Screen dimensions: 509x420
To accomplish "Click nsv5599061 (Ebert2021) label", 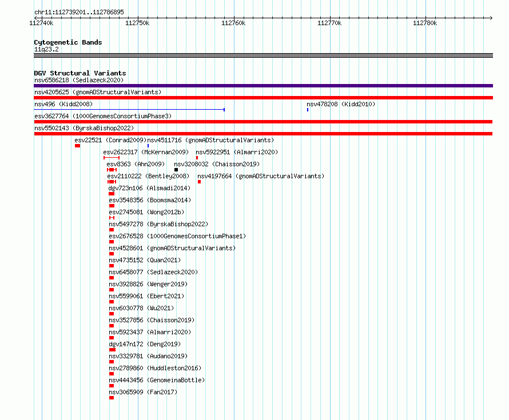I will (x=146, y=296).
